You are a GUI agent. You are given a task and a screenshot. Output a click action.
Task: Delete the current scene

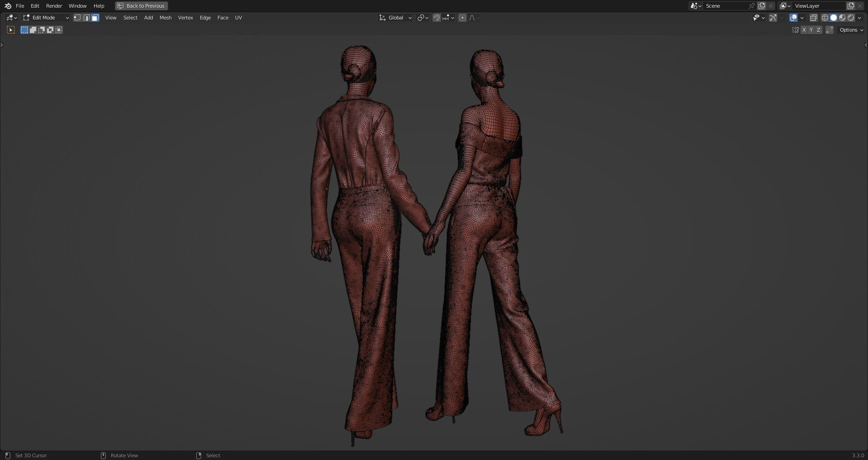tap(771, 6)
